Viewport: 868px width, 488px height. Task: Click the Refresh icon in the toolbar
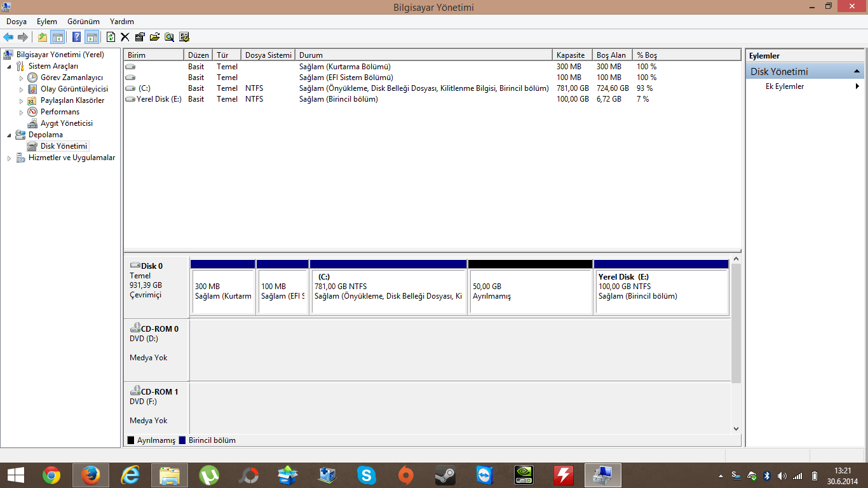point(111,37)
